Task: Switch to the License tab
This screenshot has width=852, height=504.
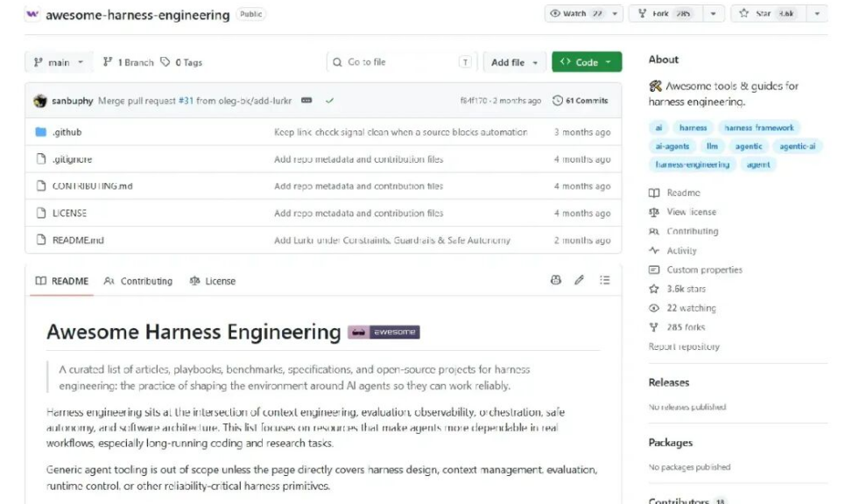Action: tap(213, 282)
